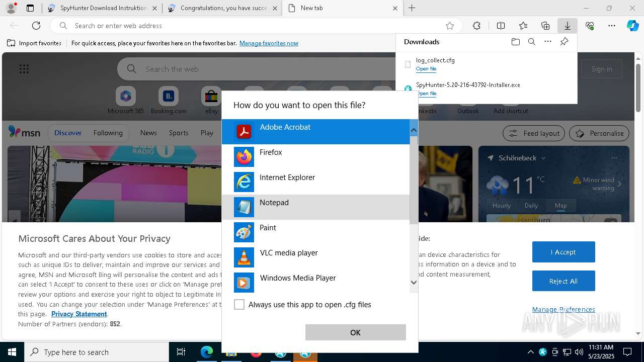644x362 pixels.
Task: Select the Paint icon in app list
Action: pos(244,232)
